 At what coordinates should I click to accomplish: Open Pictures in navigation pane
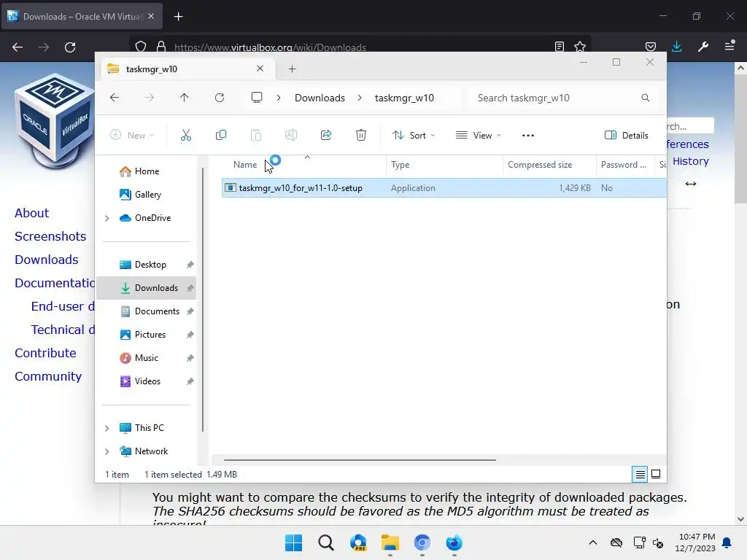[147, 335]
